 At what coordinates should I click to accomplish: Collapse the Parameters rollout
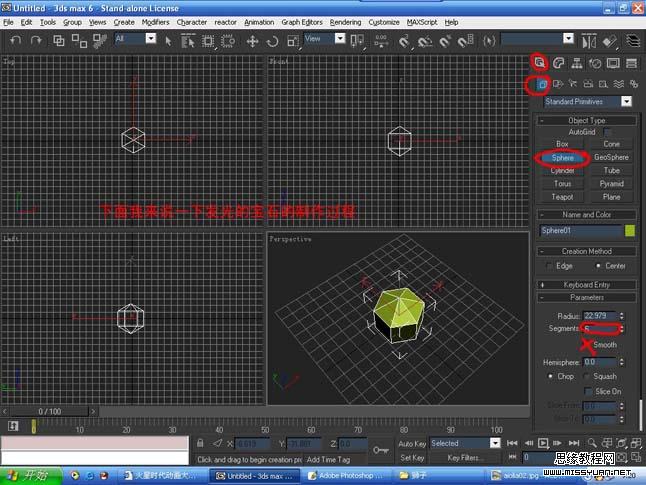[587, 297]
